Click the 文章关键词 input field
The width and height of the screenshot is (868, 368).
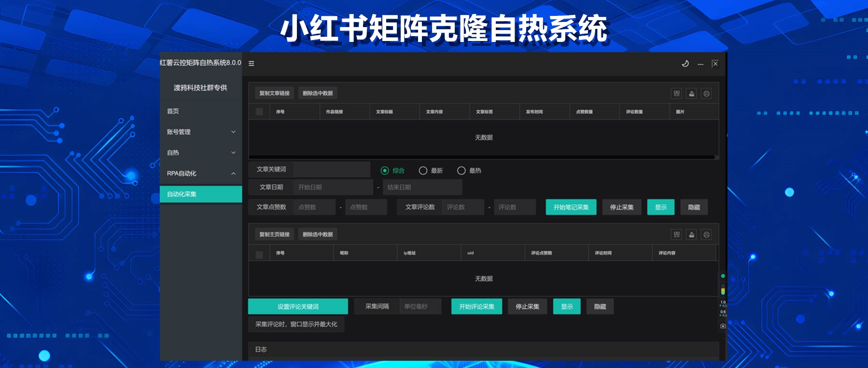[x=332, y=170]
